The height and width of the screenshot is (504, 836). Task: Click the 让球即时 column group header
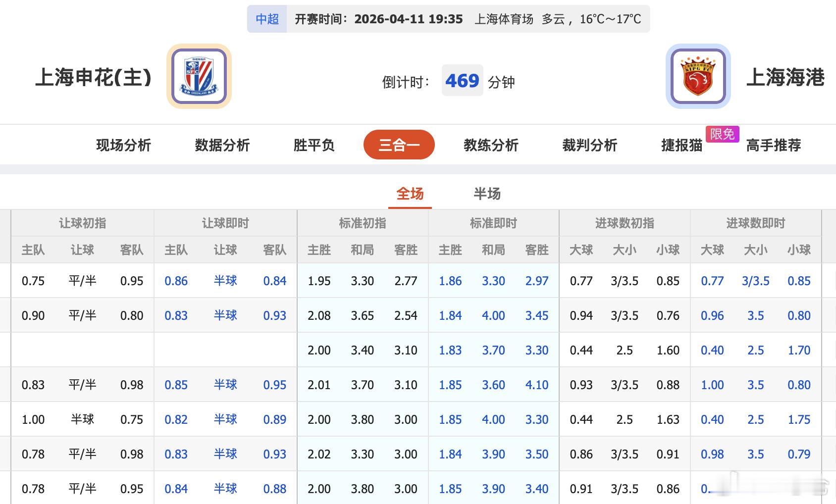[x=226, y=223]
